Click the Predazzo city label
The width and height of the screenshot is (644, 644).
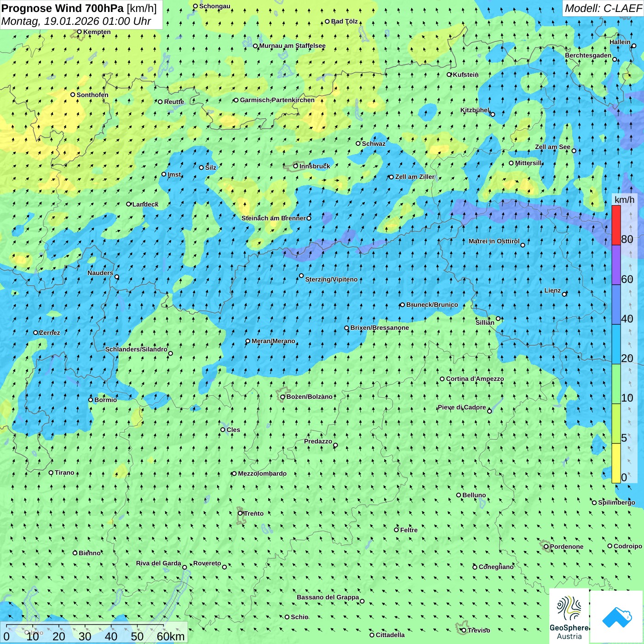click(318, 441)
